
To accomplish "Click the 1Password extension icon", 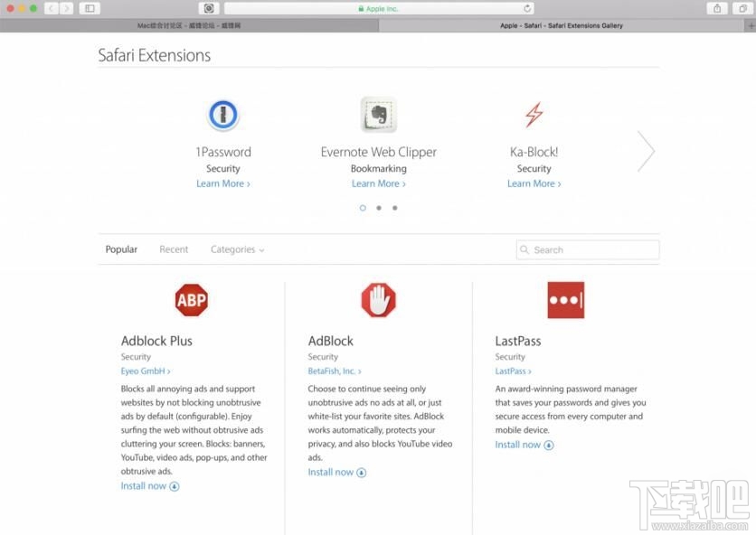I will (222, 115).
